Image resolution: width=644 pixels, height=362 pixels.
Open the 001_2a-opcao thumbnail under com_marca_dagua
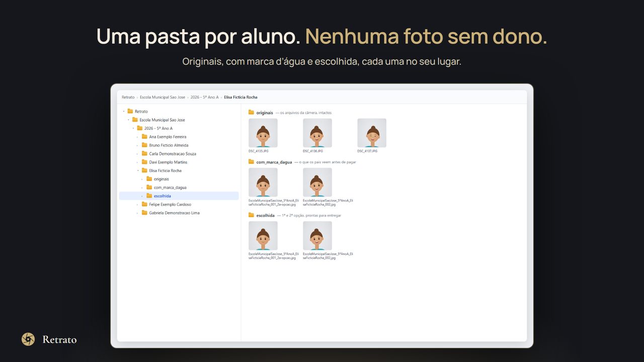(263, 182)
